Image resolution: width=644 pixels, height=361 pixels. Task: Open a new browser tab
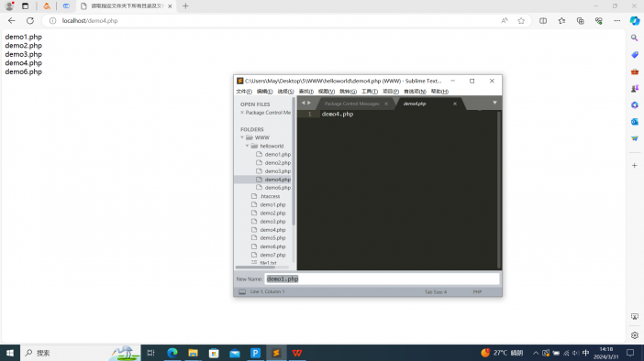(x=185, y=6)
